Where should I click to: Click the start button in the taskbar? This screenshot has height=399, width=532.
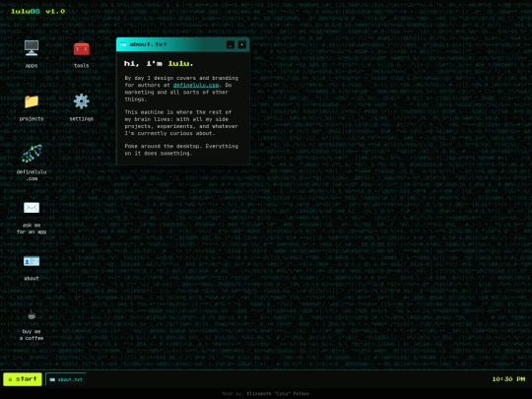point(23,379)
